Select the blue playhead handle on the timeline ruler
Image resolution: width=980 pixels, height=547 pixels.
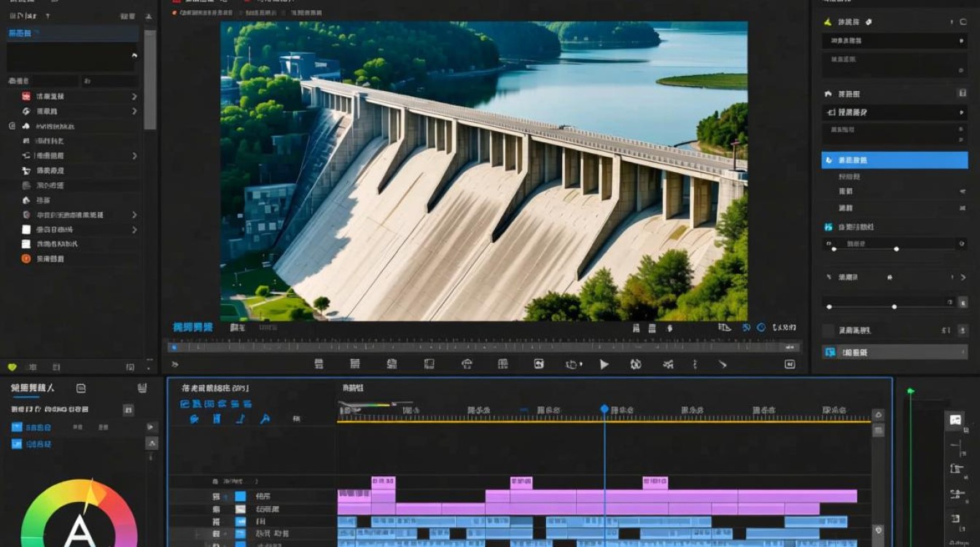[x=604, y=409]
